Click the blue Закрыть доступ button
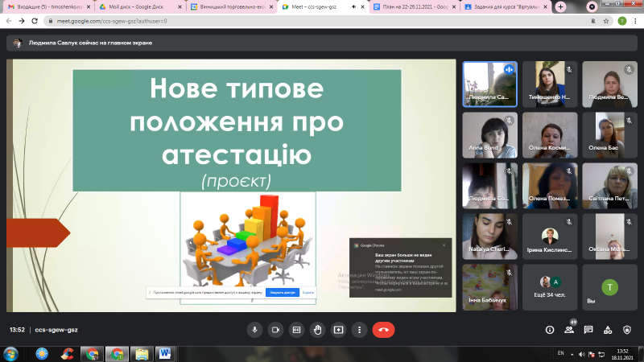This screenshot has height=362, width=644. tap(283, 293)
